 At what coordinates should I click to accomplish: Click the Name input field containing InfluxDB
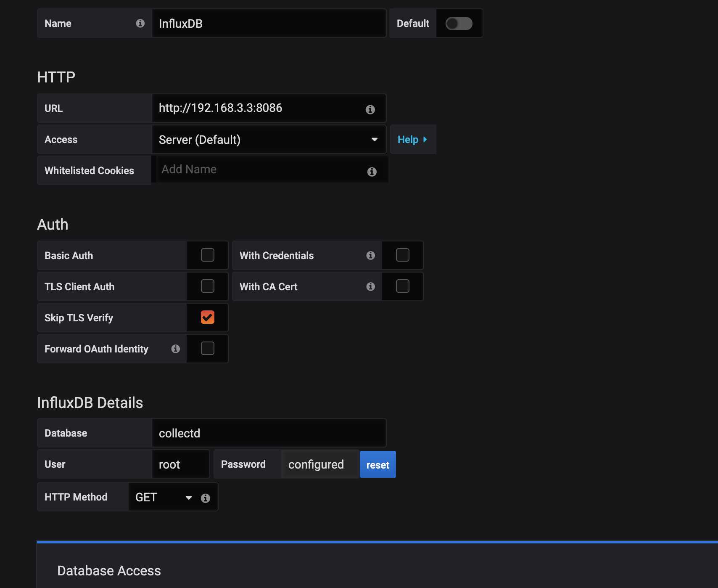click(x=269, y=24)
